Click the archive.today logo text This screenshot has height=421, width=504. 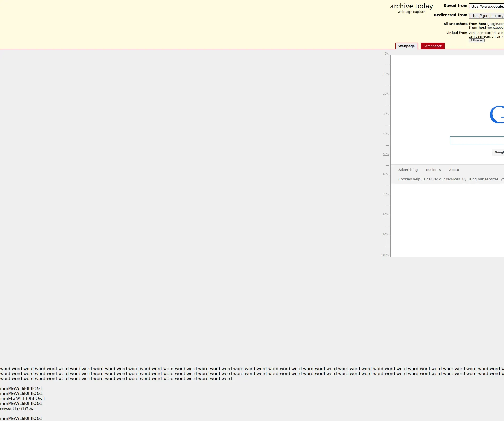411,6
